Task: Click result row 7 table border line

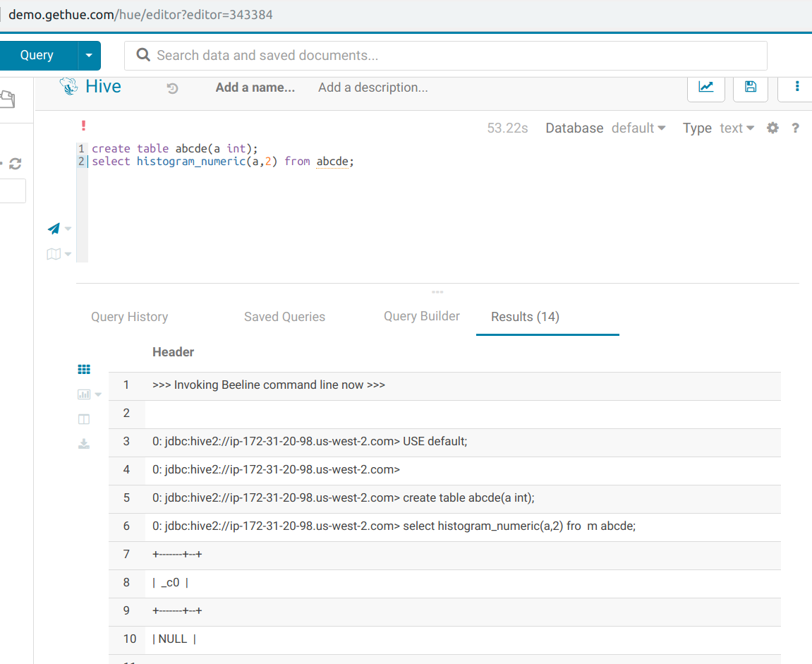Action: point(444,556)
